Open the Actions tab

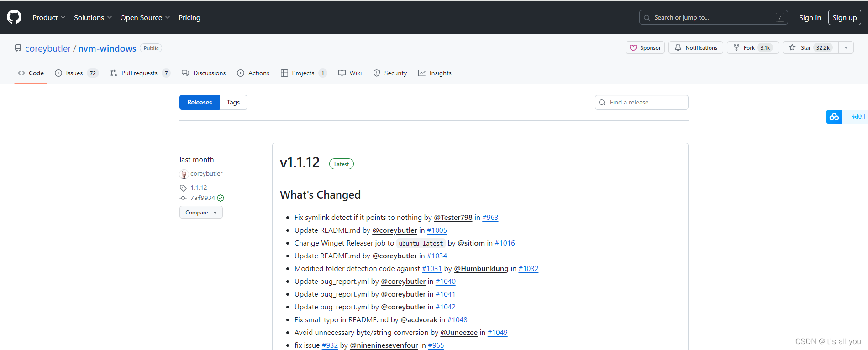[253, 73]
